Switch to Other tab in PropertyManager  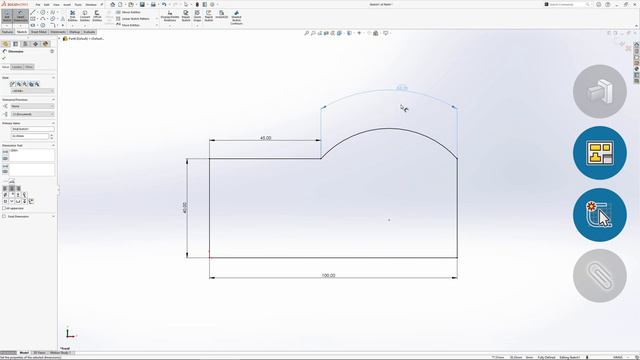[29, 67]
